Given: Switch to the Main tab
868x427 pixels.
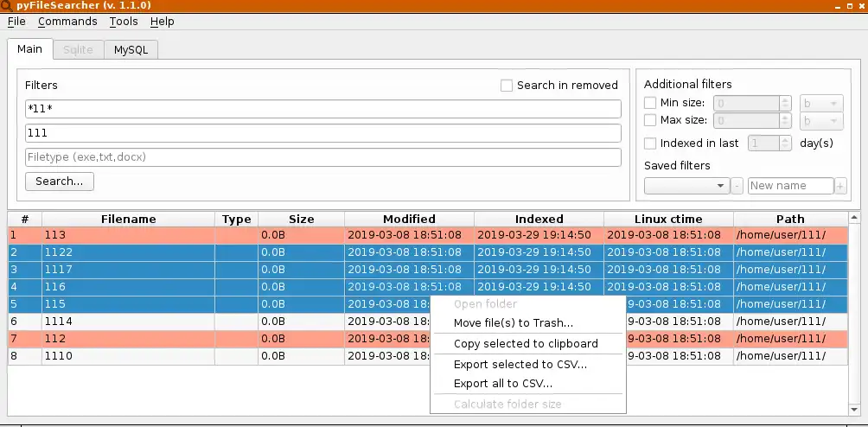Looking at the screenshot, I should [30, 48].
